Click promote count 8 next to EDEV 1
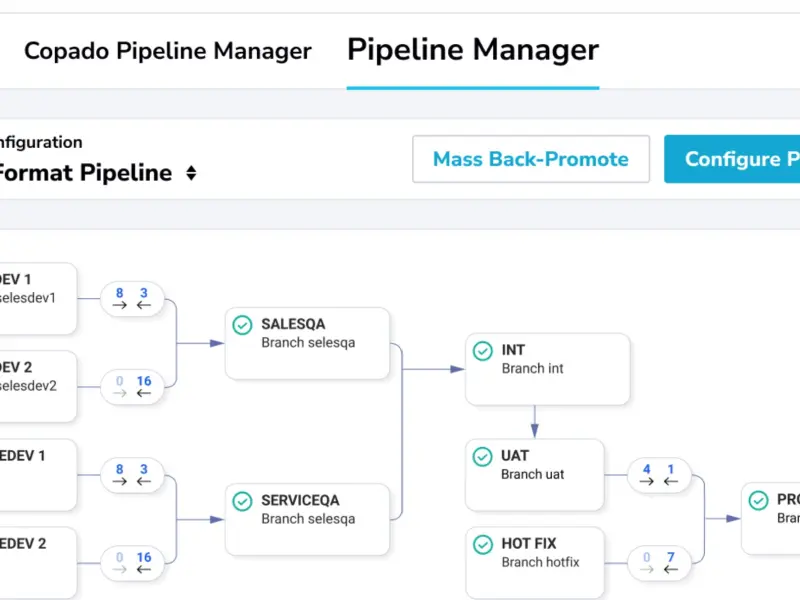The image size is (800, 600). point(119,469)
